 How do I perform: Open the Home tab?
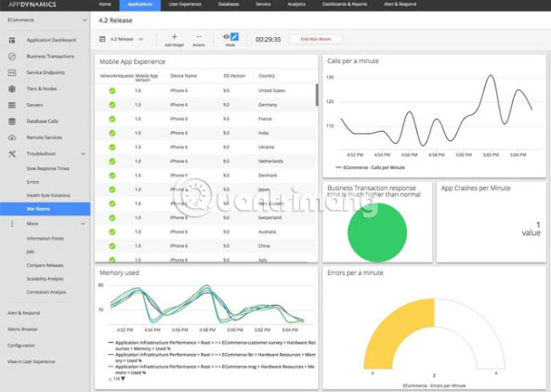tap(105, 5)
